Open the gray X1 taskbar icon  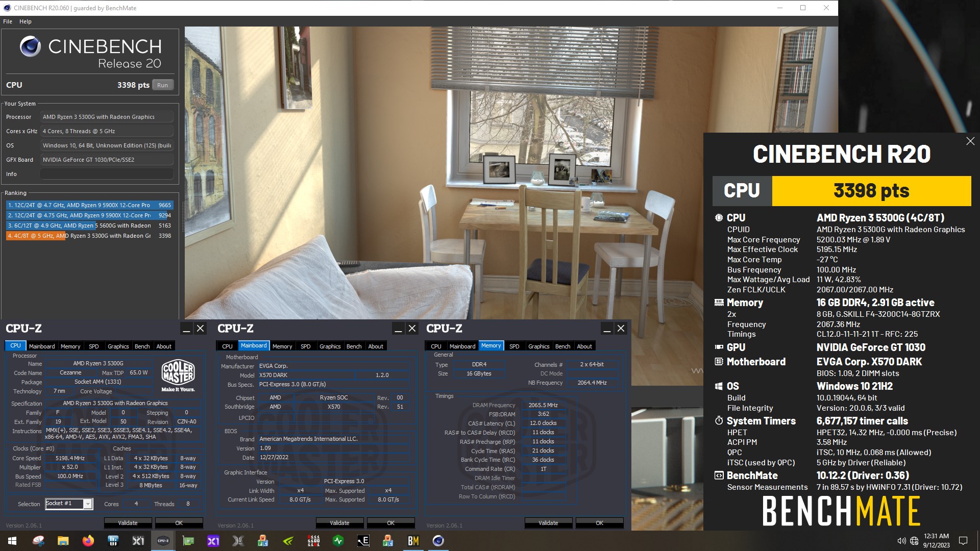(x=138, y=541)
